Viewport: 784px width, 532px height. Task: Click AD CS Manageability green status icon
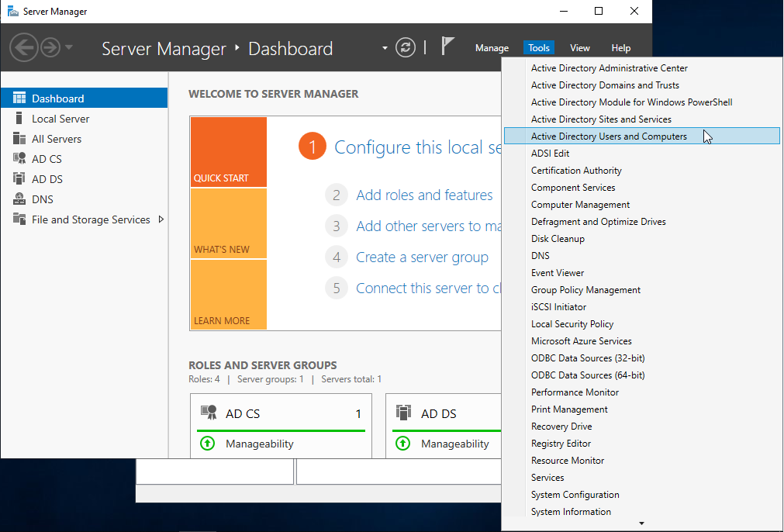tap(208, 443)
